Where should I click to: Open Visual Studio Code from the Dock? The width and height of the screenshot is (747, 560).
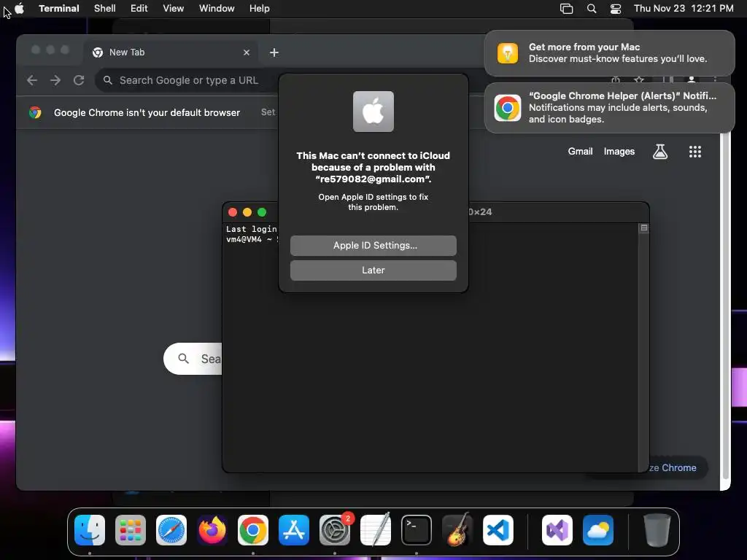tap(498, 530)
